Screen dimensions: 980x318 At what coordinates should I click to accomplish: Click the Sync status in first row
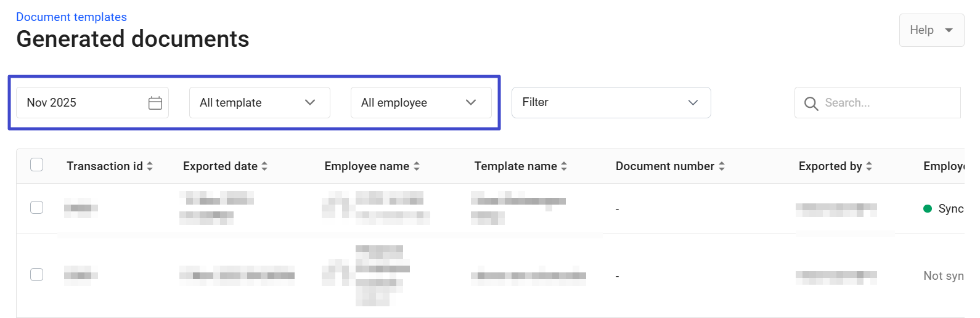950,209
